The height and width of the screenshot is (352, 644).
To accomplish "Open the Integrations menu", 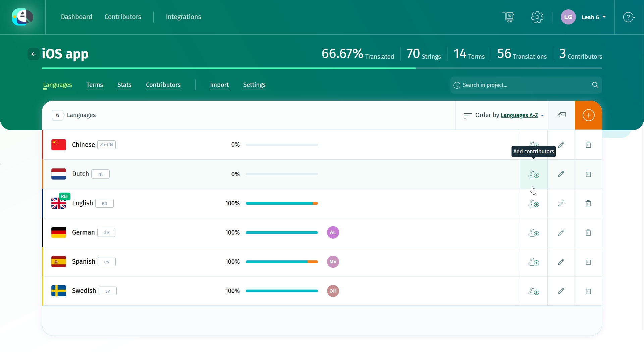I will [183, 17].
